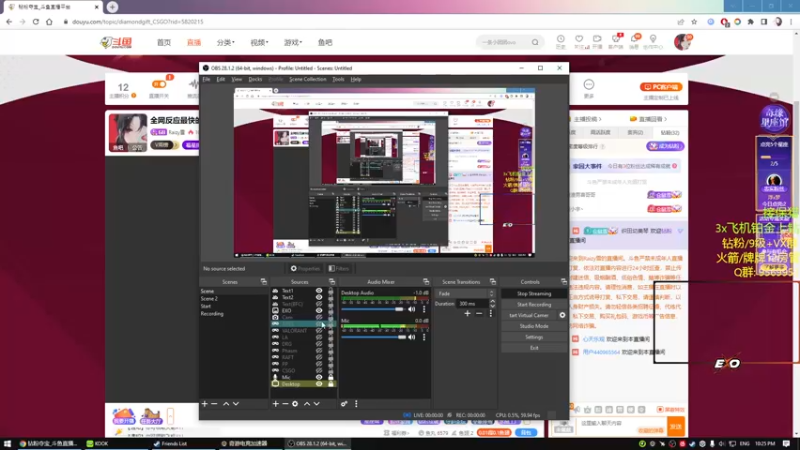Open Desktop Audio three-dot options menu
This screenshot has width=800, height=450.
(424, 309)
